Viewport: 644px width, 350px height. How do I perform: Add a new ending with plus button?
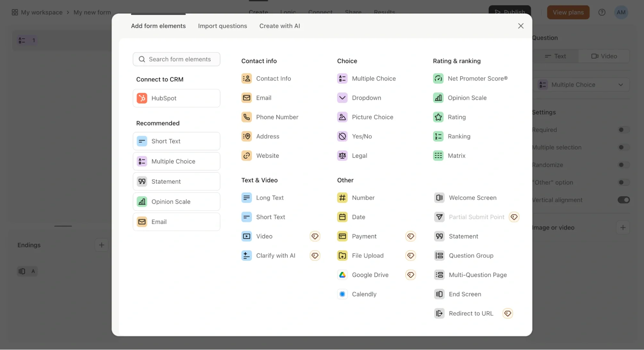(101, 245)
